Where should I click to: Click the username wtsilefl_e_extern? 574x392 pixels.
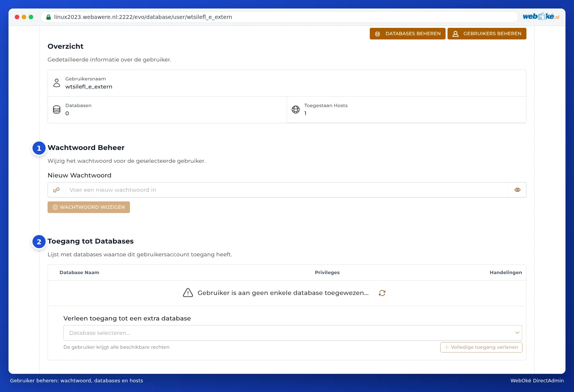tap(89, 87)
